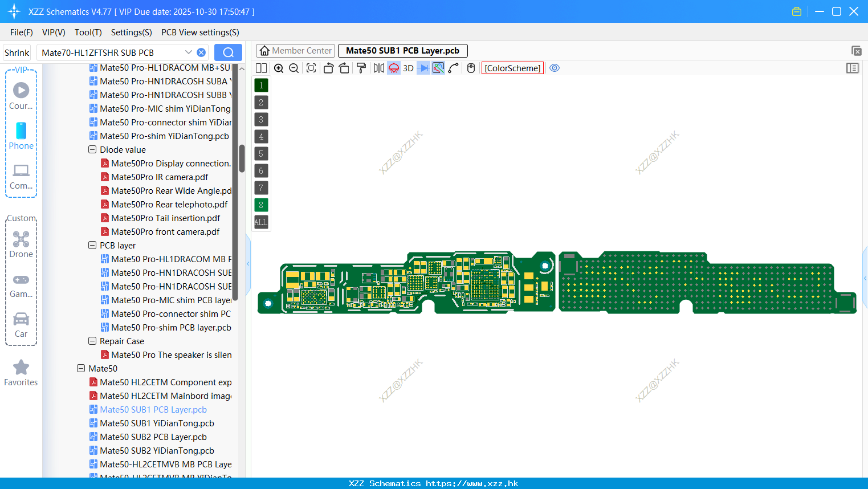This screenshot has height=489, width=868.
Task: Select Mate50 SUB1 PCB Layer.pcb tab
Action: tap(403, 51)
